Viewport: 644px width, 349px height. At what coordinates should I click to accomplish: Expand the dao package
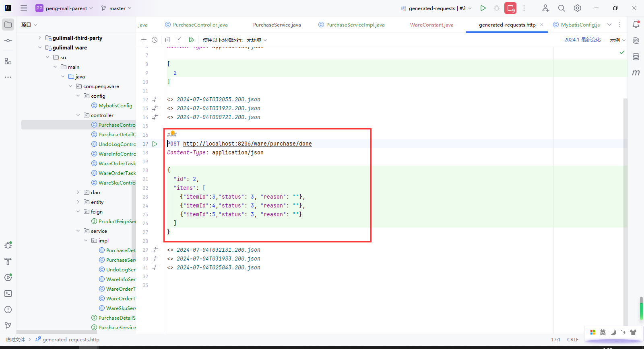[78, 192]
